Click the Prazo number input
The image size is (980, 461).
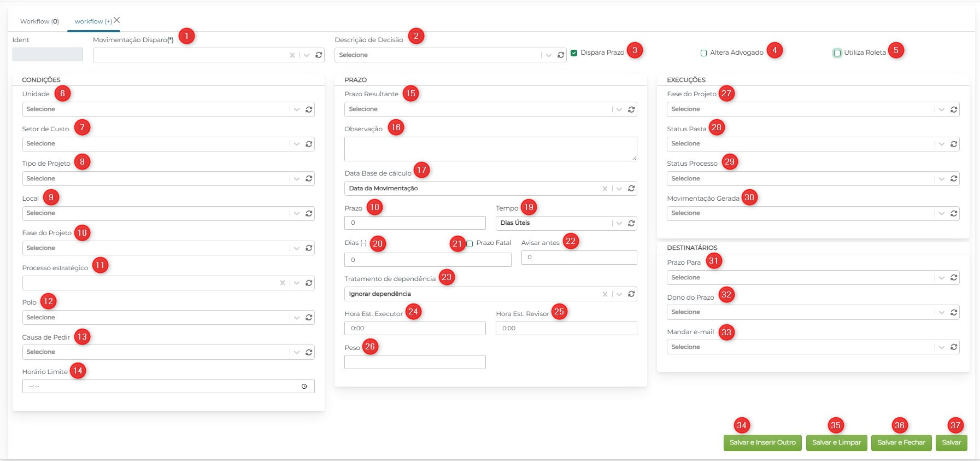pos(415,223)
